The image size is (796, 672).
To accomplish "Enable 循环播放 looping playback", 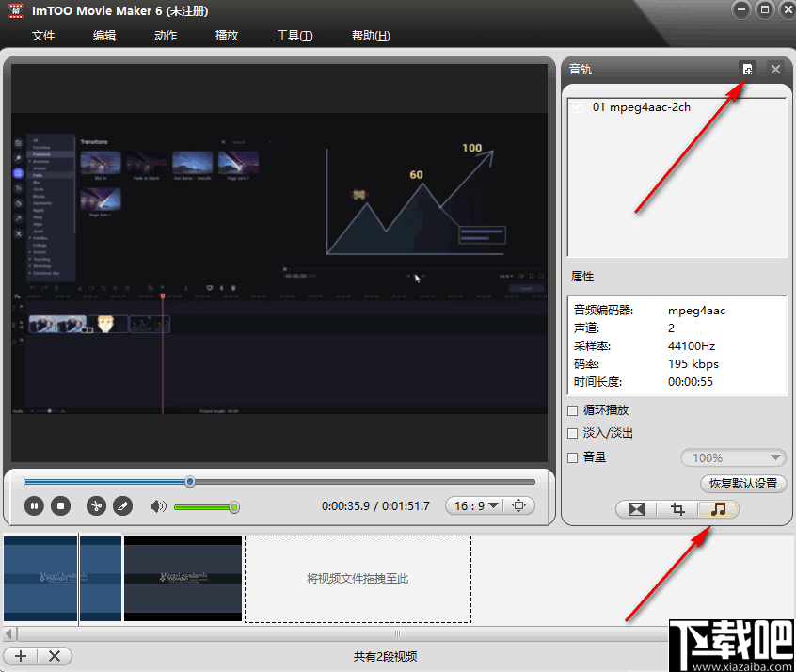I will (572, 409).
